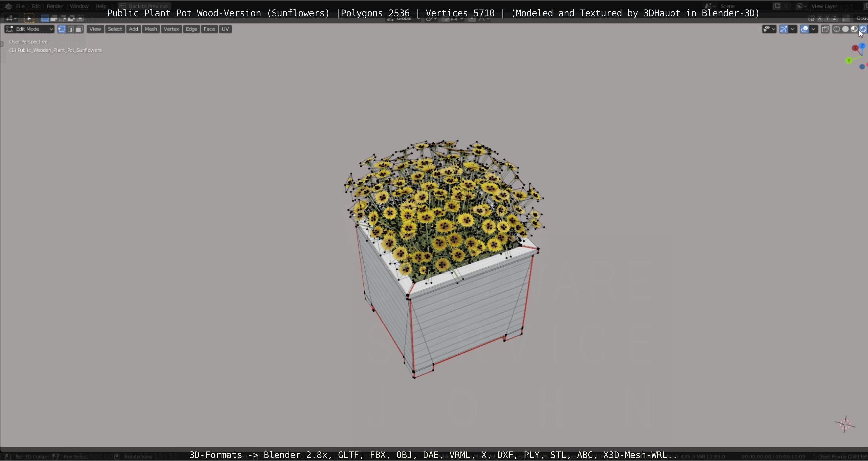
Task: Toggle Y axis mirror
Action: pos(827,18)
